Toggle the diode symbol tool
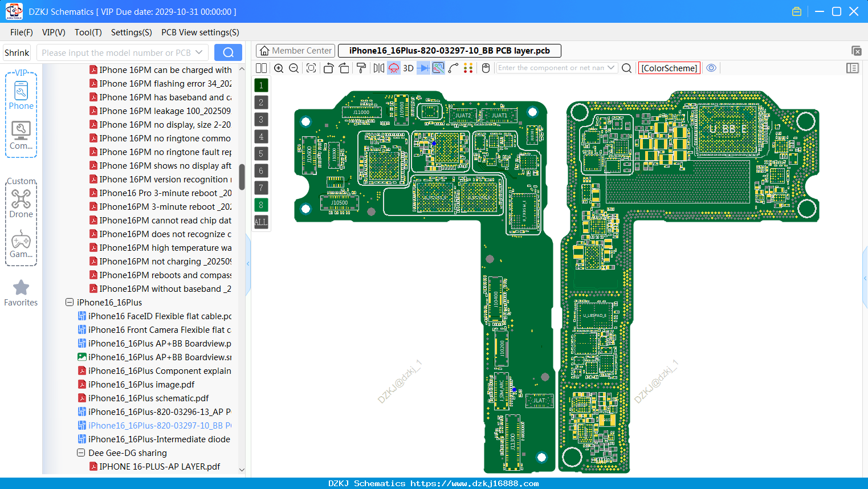This screenshot has width=868, height=489. [x=423, y=68]
